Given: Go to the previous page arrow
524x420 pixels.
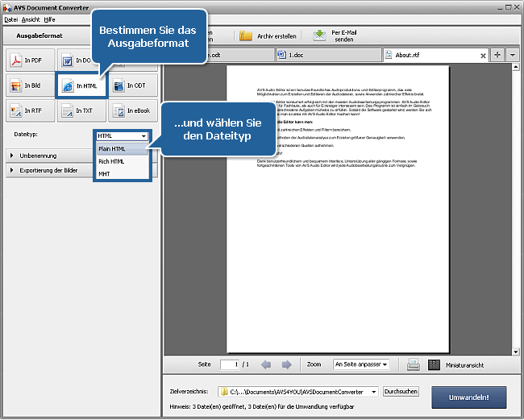Looking at the screenshot, I should click(x=266, y=364).
